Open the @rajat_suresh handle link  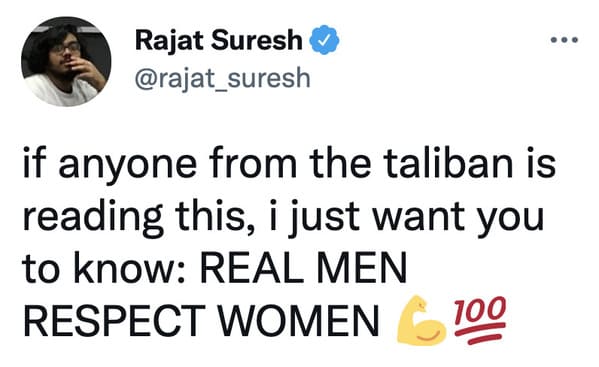[223, 78]
